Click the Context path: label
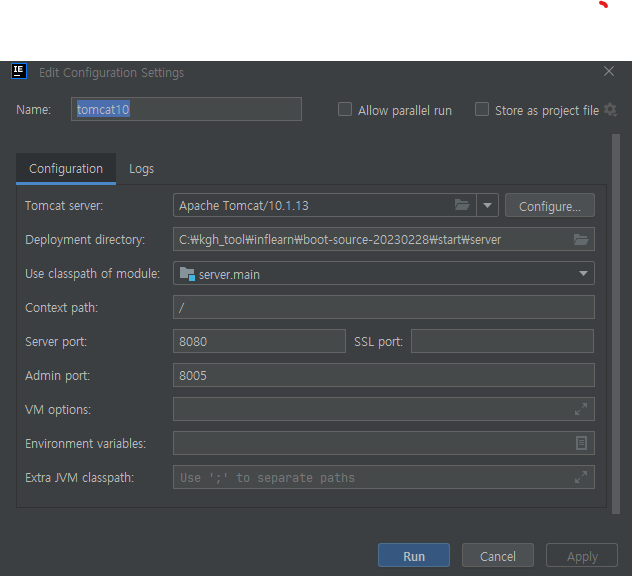Image resolution: width=632 pixels, height=576 pixels. (62, 308)
